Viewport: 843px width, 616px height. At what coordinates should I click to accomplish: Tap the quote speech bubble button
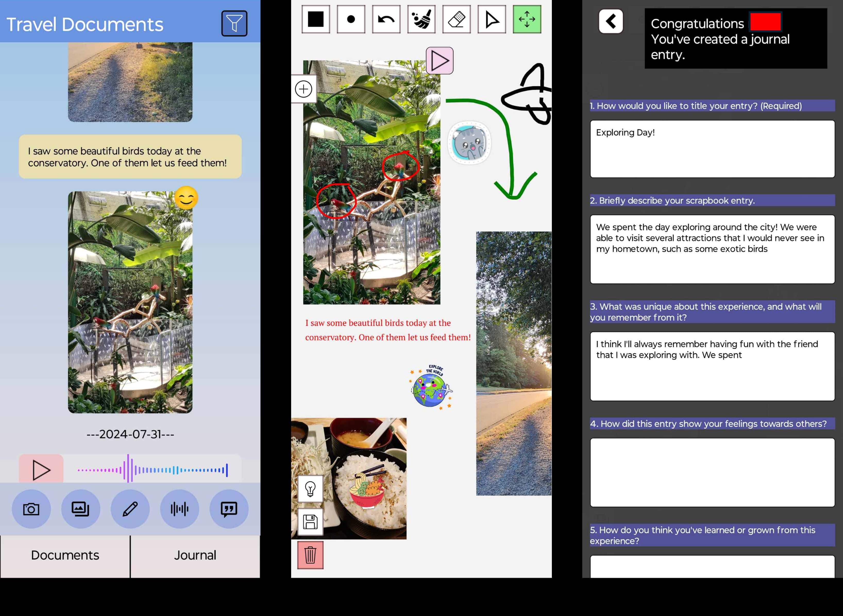tap(229, 509)
